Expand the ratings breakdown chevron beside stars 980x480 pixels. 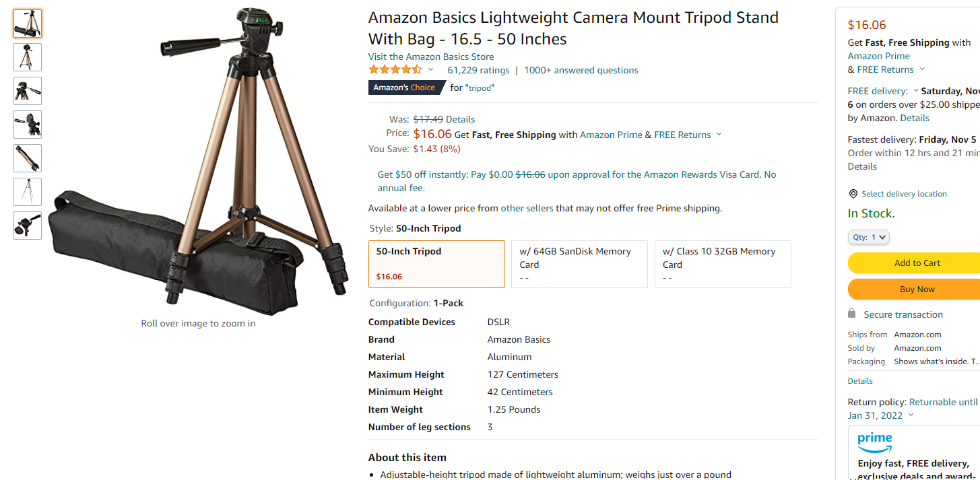[431, 69]
